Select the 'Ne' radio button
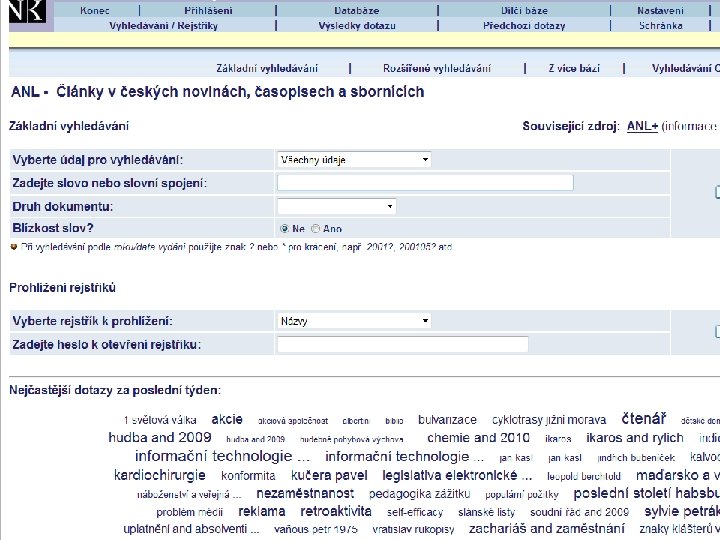720x540 pixels. point(285,228)
